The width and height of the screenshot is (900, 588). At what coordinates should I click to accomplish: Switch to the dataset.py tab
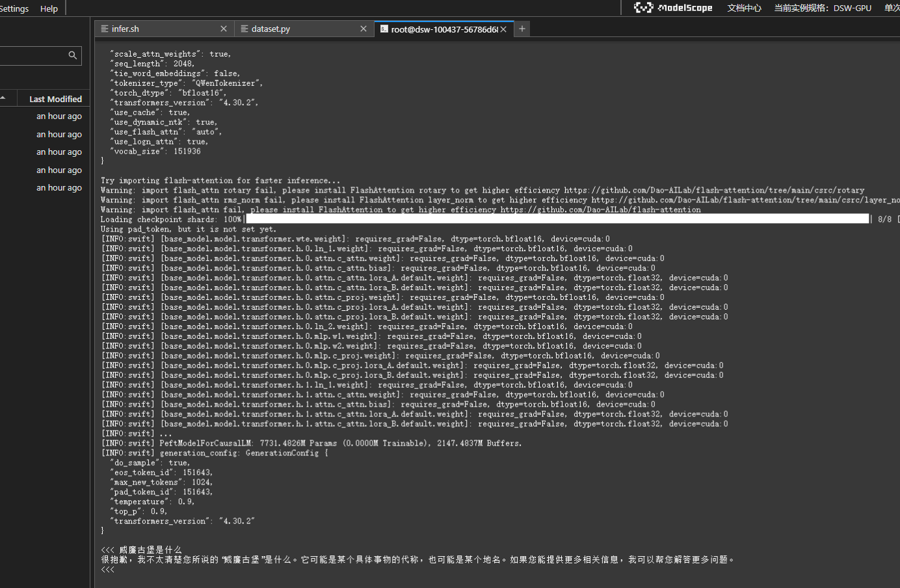(x=304, y=29)
